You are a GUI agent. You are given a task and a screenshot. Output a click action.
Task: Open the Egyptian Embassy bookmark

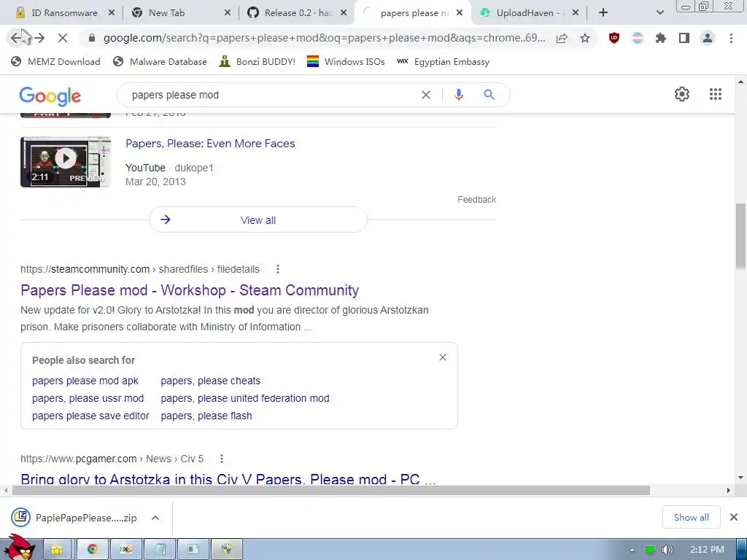click(443, 61)
